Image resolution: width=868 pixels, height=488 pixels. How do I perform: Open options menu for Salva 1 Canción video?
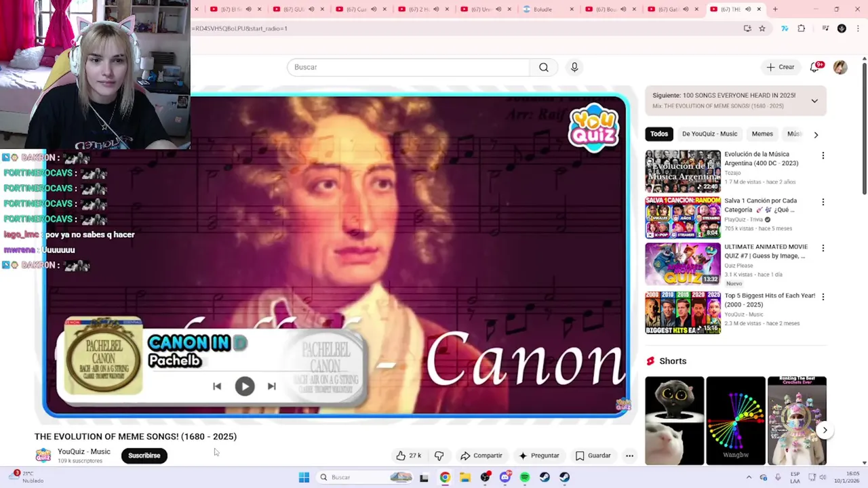click(x=823, y=202)
